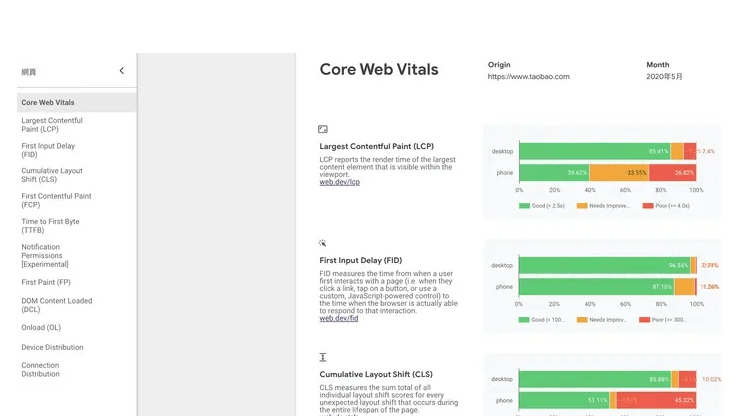Image resolution: width=738 pixels, height=416 pixels.
Task: Follow the web.dev/fid link
Action: pos(339,319)
